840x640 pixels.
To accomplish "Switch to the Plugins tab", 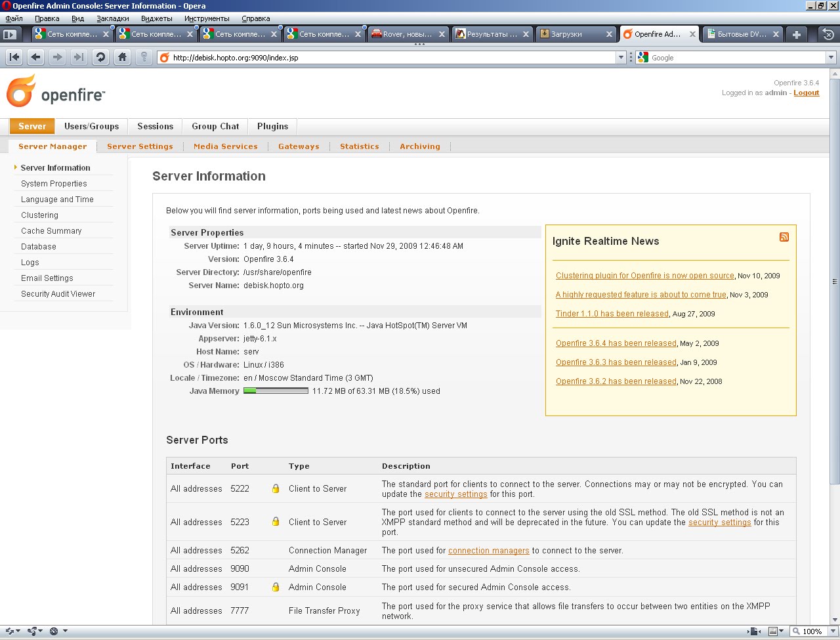I will [x=272, y=126].
